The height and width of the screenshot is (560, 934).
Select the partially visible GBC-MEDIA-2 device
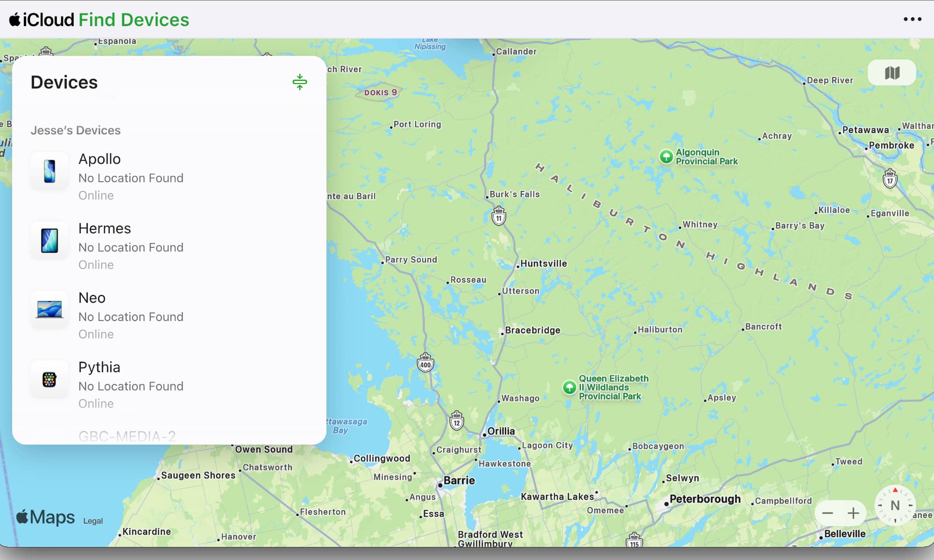(x=127, y=436)
